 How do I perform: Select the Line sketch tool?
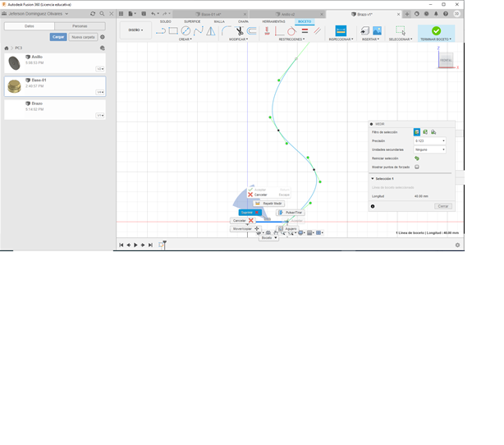(161, 31)
